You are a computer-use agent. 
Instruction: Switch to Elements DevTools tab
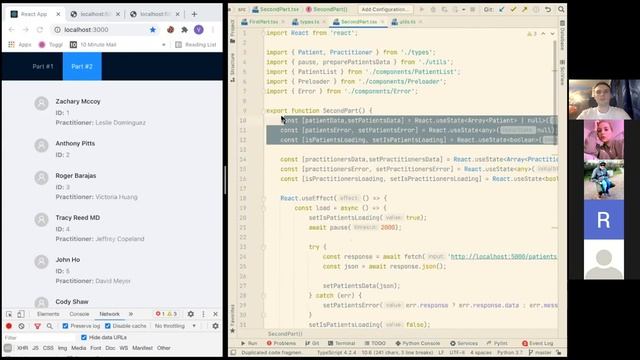click(x=48, y=314)
